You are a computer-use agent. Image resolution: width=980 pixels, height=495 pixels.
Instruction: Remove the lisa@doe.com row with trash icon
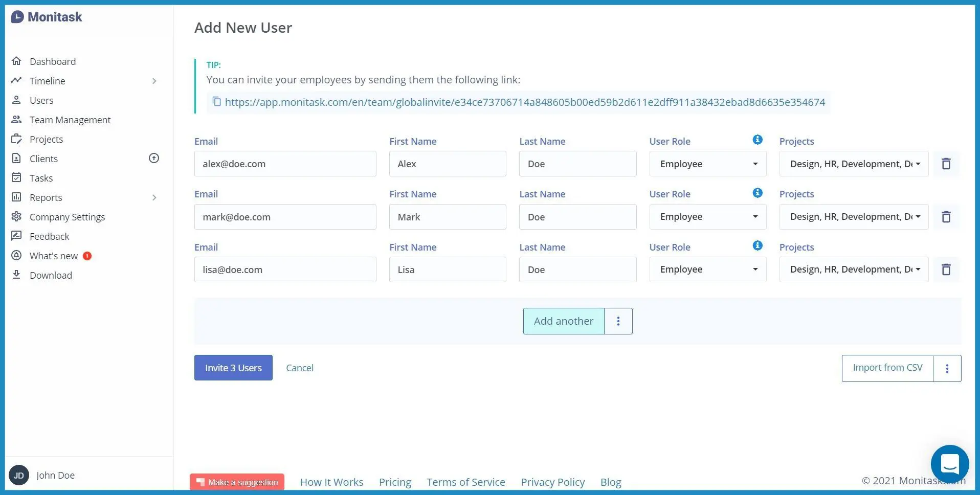tap(946, 269)
